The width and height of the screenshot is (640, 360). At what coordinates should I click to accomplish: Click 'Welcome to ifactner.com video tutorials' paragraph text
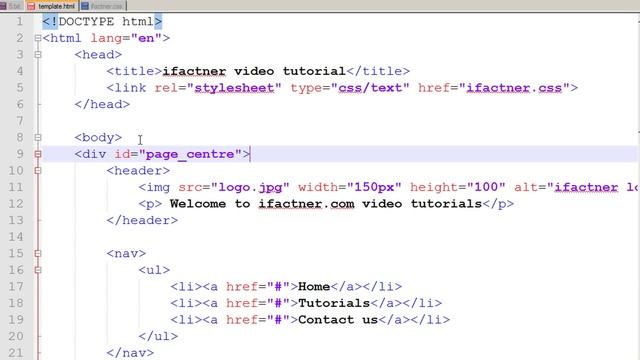326,204
